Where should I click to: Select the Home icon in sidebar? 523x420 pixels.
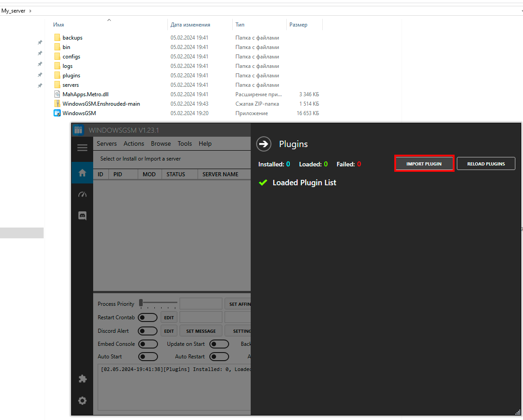82,173
